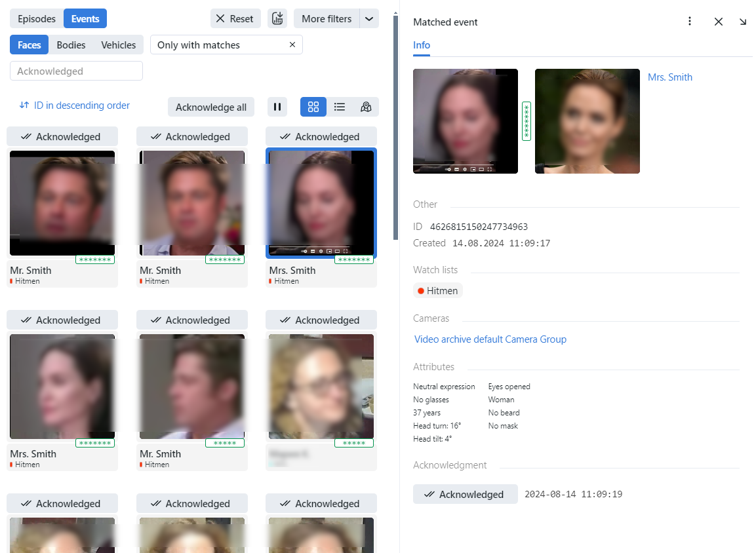Toggle Acknowledged on second Mr. Smith card
The height and width of the screenshot is (553, 756).
pyautogui.click(x=192, y=136)
